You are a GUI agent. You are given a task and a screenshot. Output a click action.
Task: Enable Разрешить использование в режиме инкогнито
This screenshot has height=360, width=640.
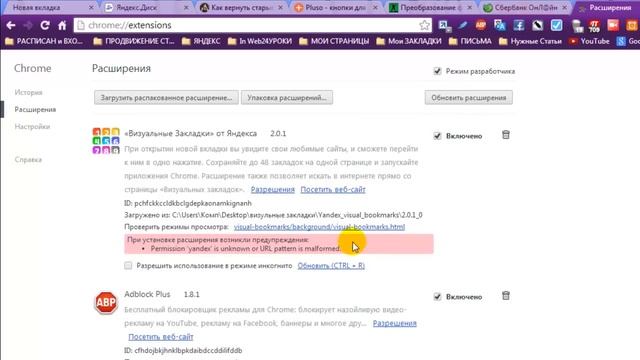click(x=128, y=266)
